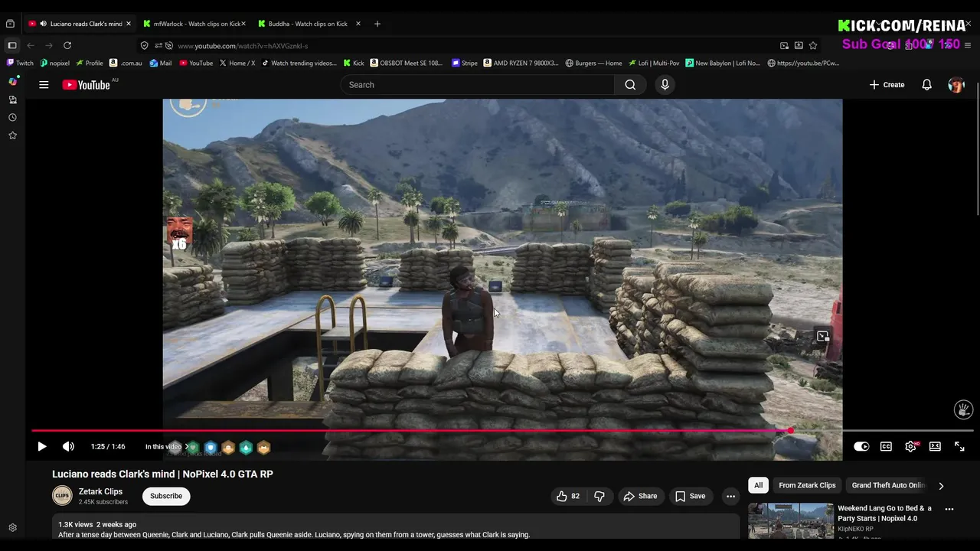Expand the In this video chapters
This screenshot has width=980, height=551.
tap(167, 446)
